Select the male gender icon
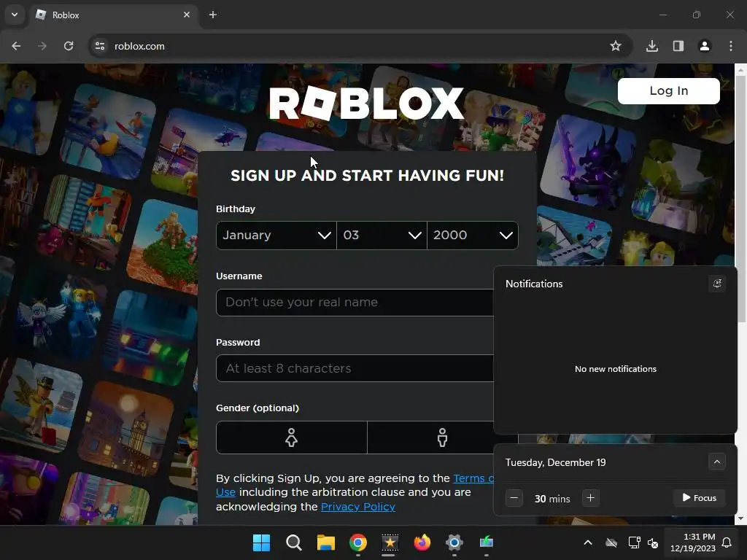 [x=430, y=437]
